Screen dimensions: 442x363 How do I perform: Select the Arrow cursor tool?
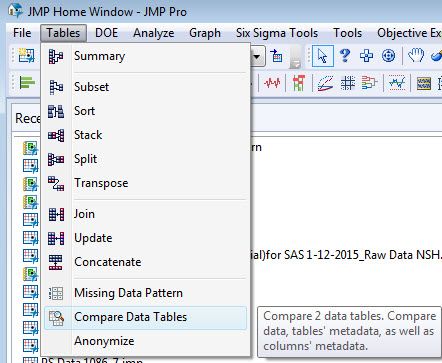click(322, 56)
